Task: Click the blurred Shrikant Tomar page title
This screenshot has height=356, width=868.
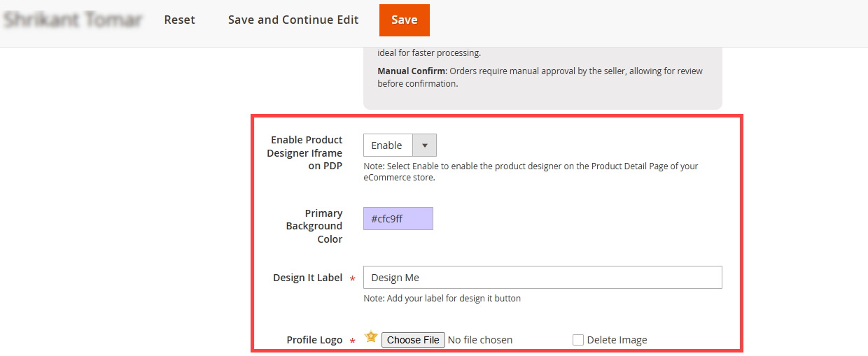Action: coord(73,20)
